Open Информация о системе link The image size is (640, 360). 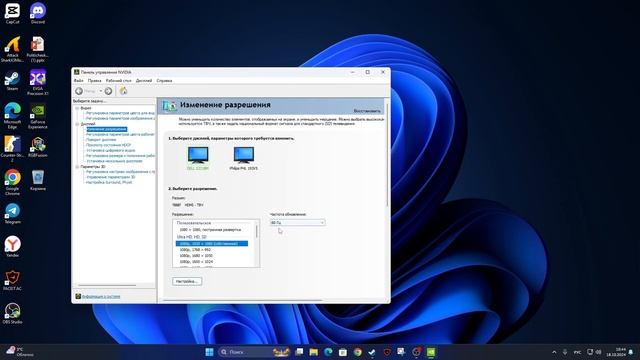coord(101,296)
